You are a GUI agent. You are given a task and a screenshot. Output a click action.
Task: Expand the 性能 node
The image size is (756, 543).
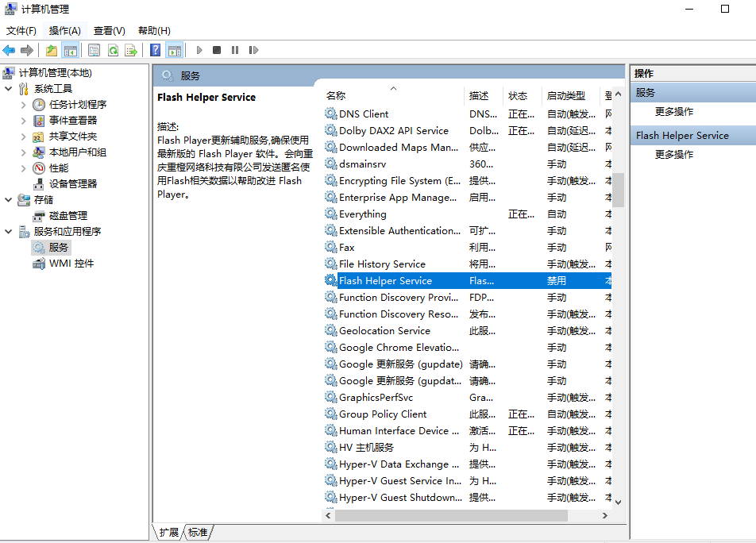23,168
